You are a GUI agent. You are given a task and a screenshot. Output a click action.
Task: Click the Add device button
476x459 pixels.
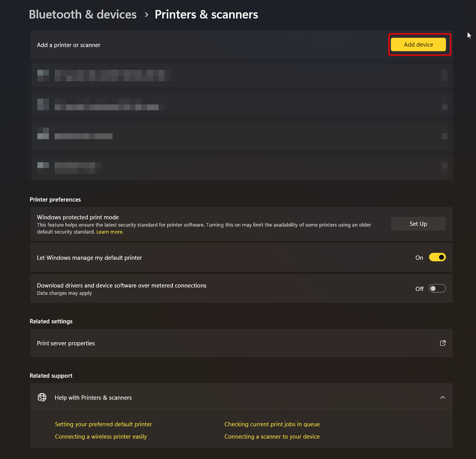[x=418, y=45]
